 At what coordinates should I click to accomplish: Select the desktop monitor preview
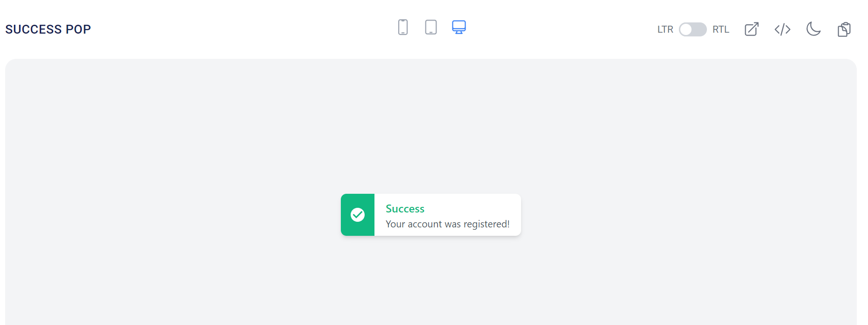tap(459, 27)
